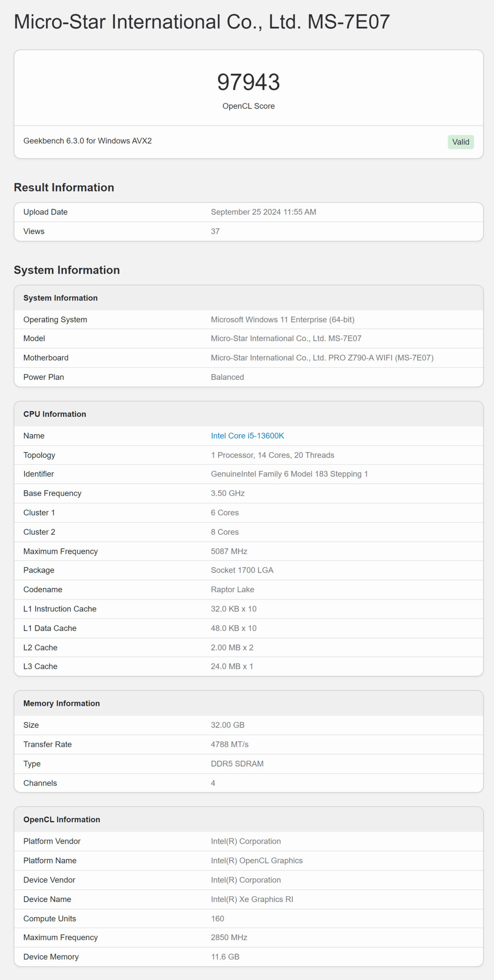Click the Topology value 14 Cores, 20 Threads

(x=273, y=455)
